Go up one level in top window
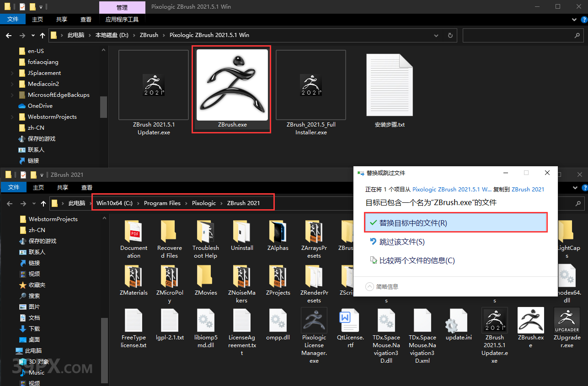 43,35
